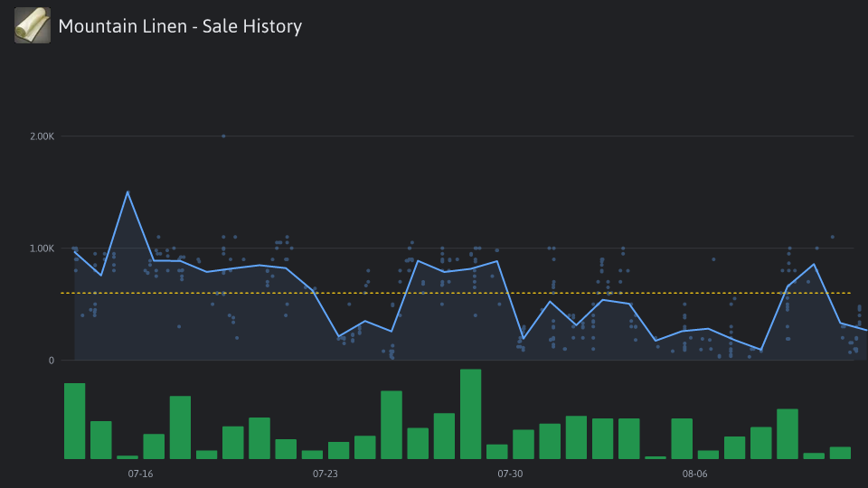The image size is (868, 488).
Task: Click the '0' y-axis label
Action: pyautogui.click(x=52, y=361)
